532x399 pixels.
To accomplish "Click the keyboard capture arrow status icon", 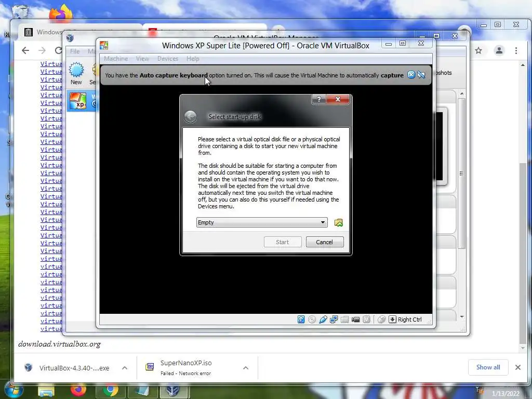I will [x=392, y=320].
